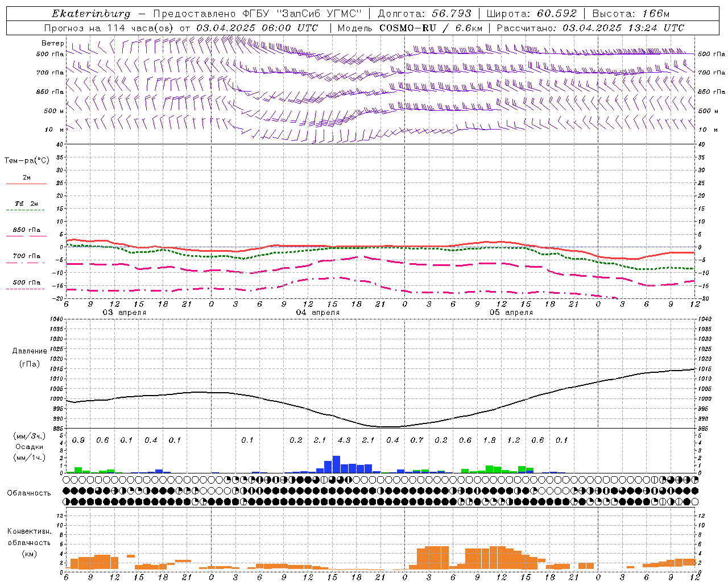Screen dimensions: 728x582
Task: Select the forecast start time '03.04.2025 06:00 UTC'
Action: pyautogui.click(x=257, y=28)
